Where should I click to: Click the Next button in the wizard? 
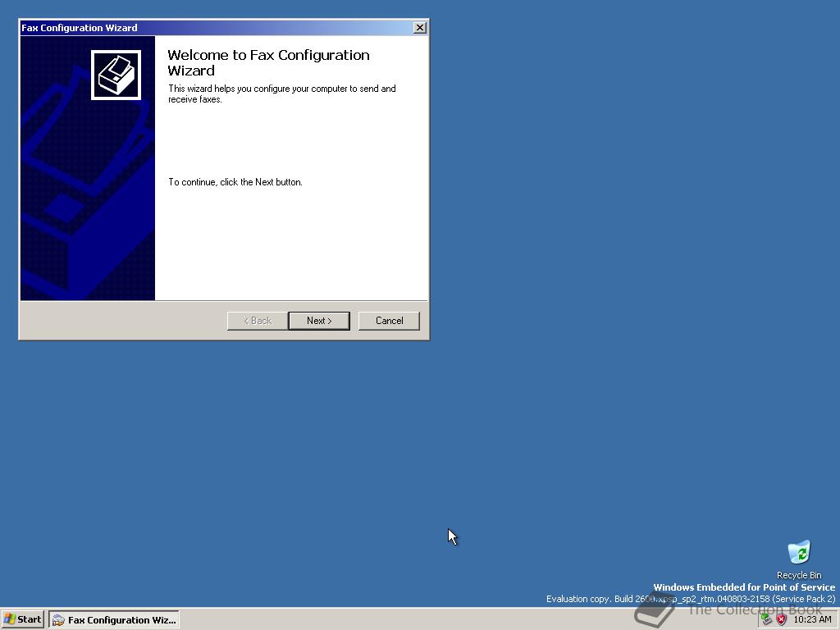point(319,321)
